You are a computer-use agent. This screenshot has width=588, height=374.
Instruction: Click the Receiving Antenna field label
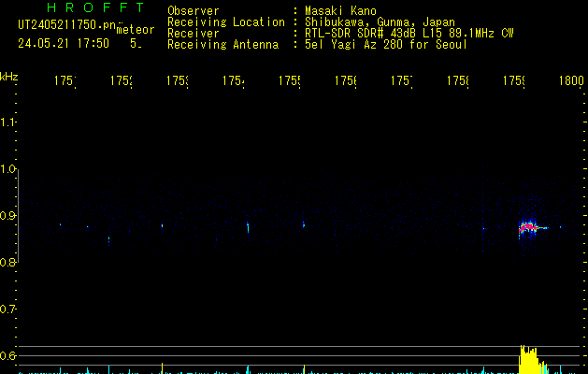222,44
